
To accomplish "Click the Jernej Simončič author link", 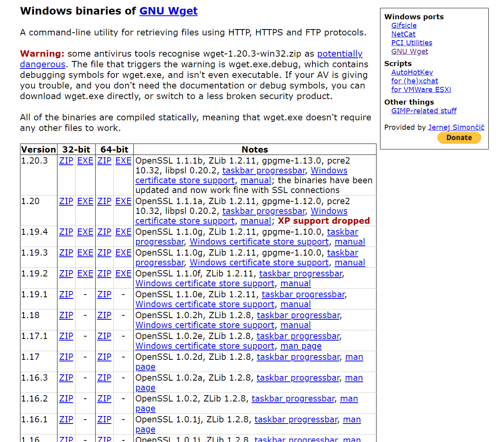I will (456, 127).
